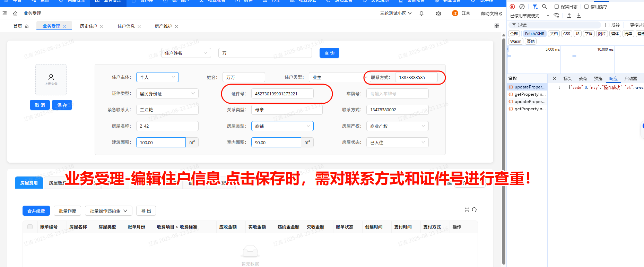Click the import HAR upload arrow icon
The image size is (644, 267).
point(569,16)
